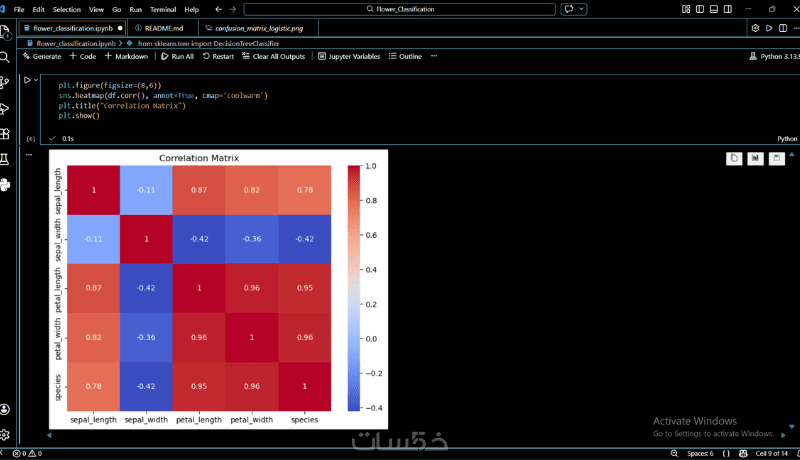The height and width of the screenshot is (460, 800).
Task: Open the output chart viewer icon
Action: pos(755,158)
